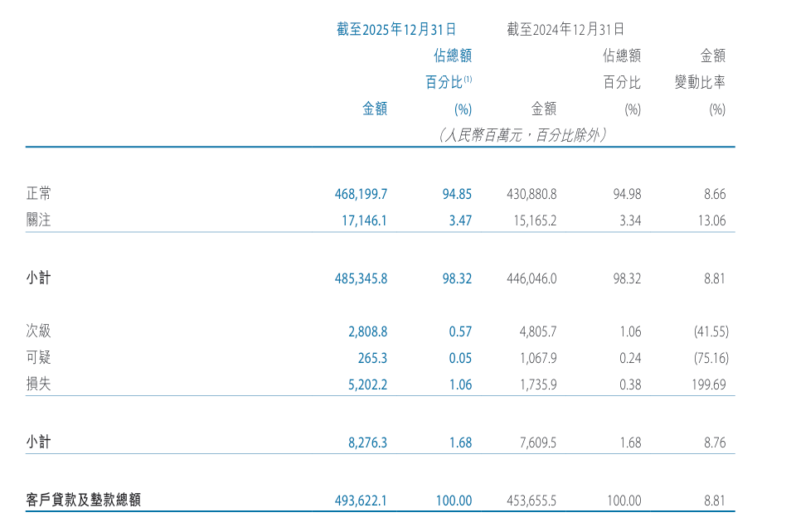The width and height of the screenshot is (791, 532).
Task: Click the note (人民幣百萬元,百分比除外)
Action: [522, 134]
